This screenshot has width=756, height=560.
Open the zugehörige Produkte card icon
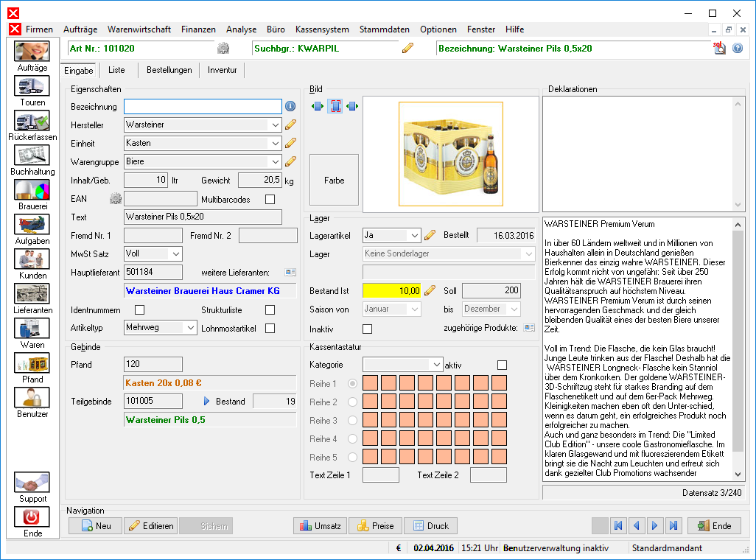pyautogui.click(x=529, y=327)
